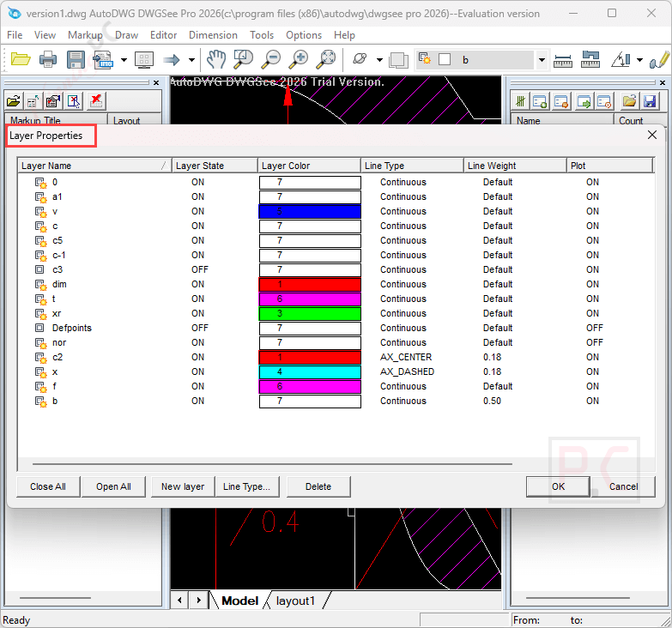672x628 pixels.
Task: Turn on the Defpoints layer via its icon
Action: click(39, 328)
